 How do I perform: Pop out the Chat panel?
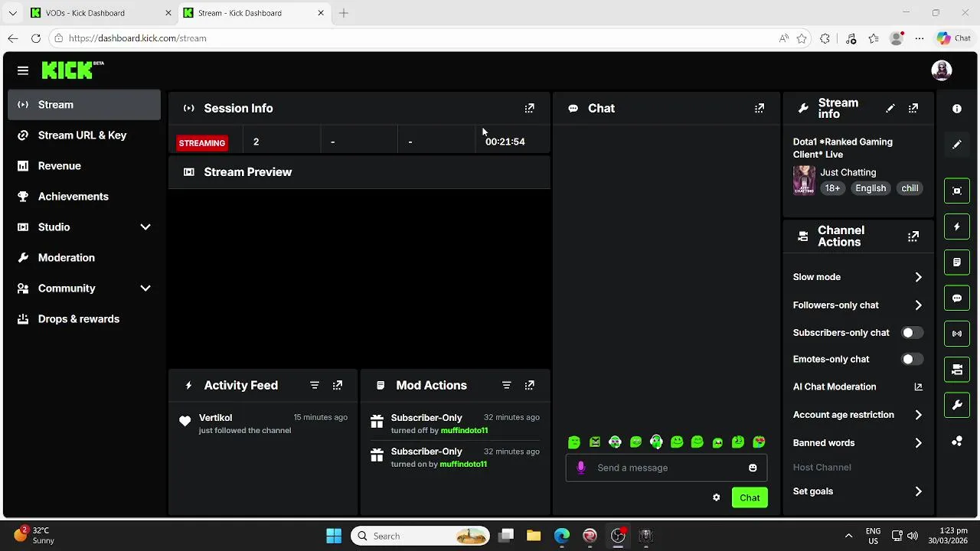point(759,109)
